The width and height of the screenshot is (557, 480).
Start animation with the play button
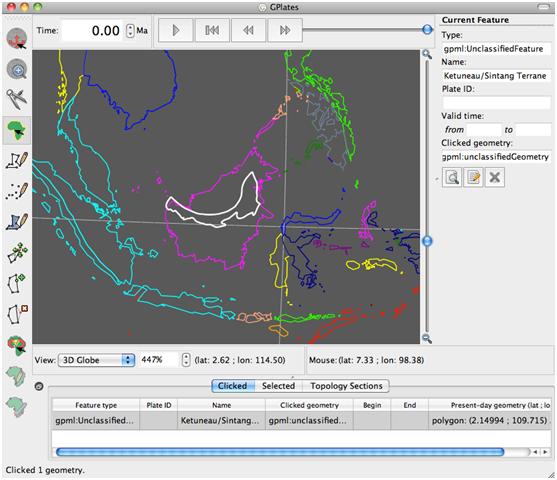(x=175, y=30)
